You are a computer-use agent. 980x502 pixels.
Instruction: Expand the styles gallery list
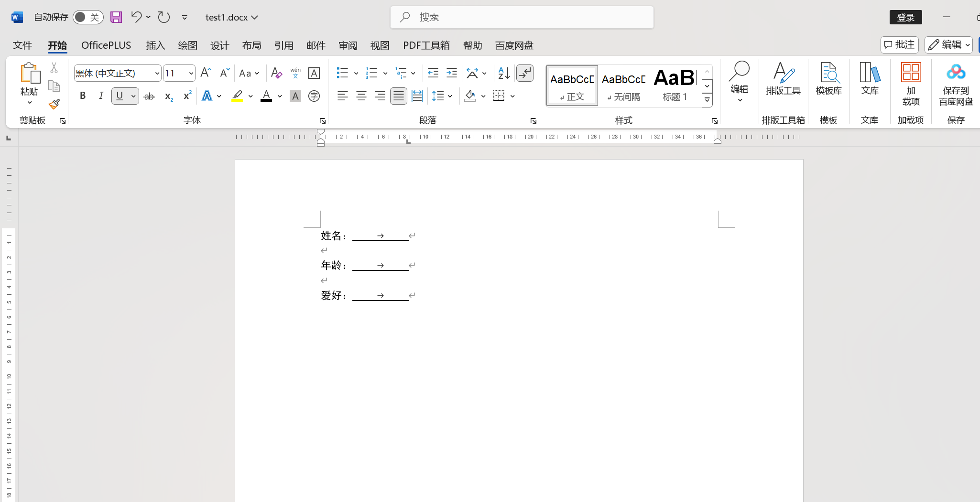coord(707,100)
